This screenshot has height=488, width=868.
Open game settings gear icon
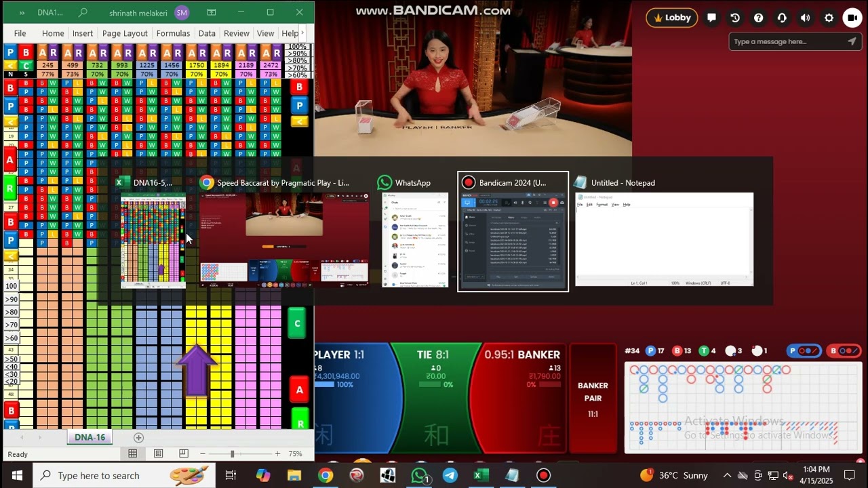pyautogui.click(x=829, y=18)
